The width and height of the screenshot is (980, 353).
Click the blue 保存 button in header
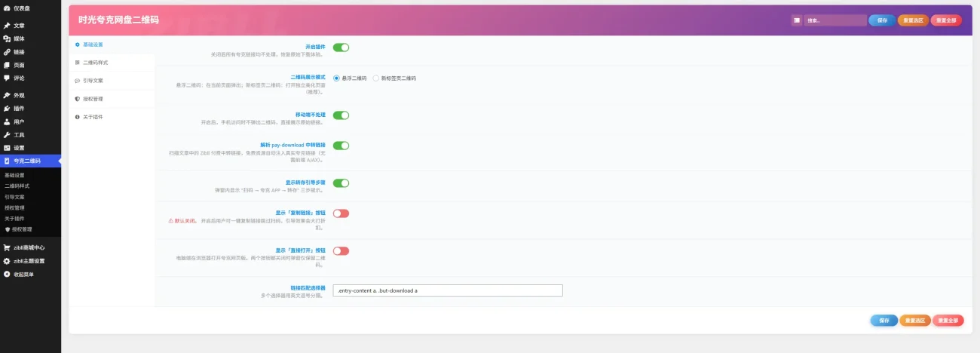coord(881,20)
